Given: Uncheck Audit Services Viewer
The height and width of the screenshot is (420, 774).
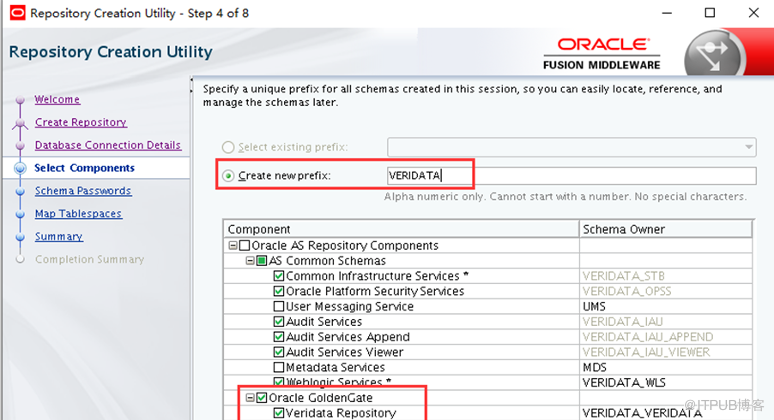Looking at the screenshot, I should point(279,352).
